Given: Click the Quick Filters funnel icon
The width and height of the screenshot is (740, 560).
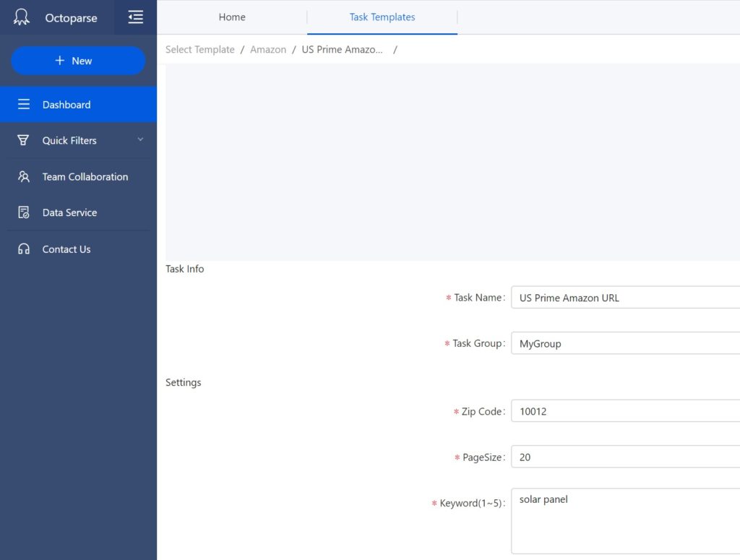Looking at the screenshot, I should [x=23, y=140].
